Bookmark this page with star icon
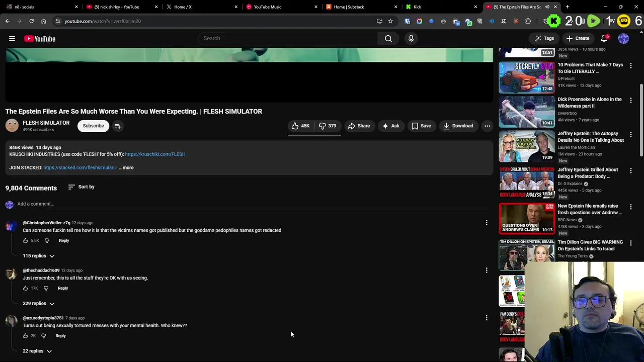644x362 pixels. [x=390, y=21]
